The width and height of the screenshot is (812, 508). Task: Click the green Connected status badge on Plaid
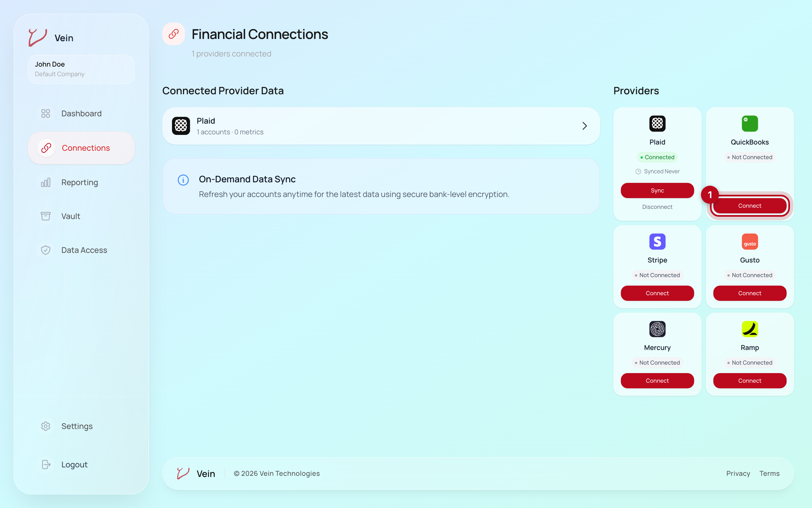coord(657,157)
